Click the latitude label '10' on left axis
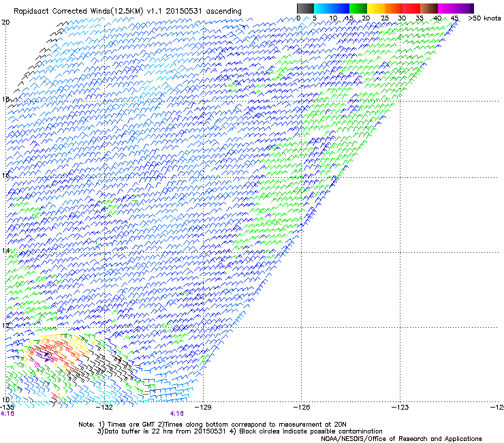Screen dimensions: 504x443 5,399
